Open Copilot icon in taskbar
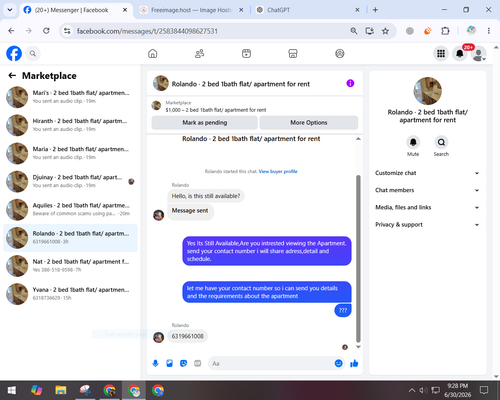Viewport: 500px width, 400px height. click(36, 390)
